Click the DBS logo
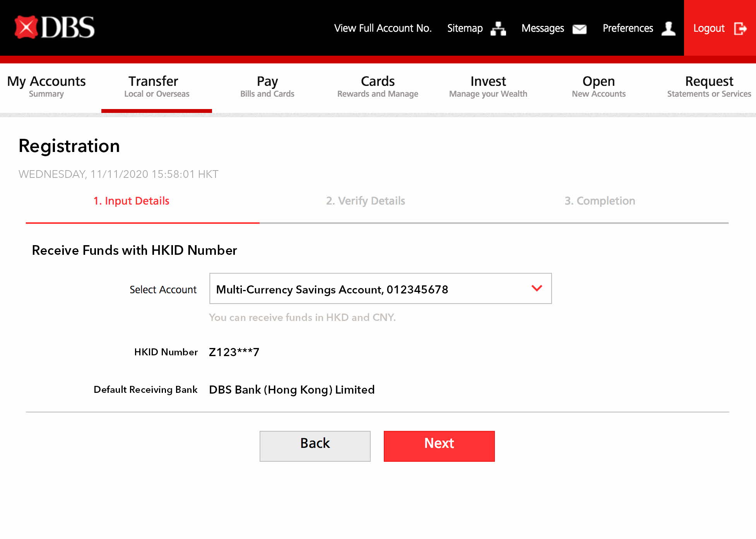The width and height of the screenshot is (756, 539). (x=55, y=27)
